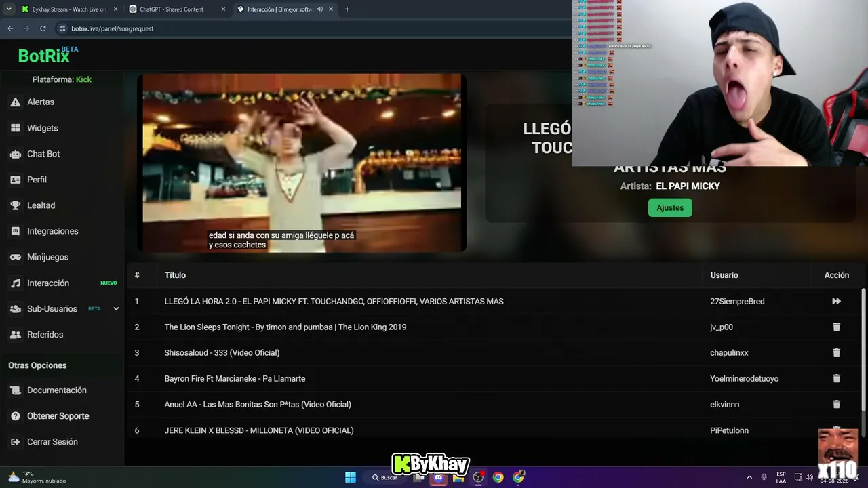The width and height of the screenshot is (868, 488).
Task: Click the Obtener Soporte question-mark icon
Action: pyautogui.click(x=15, y=416)
